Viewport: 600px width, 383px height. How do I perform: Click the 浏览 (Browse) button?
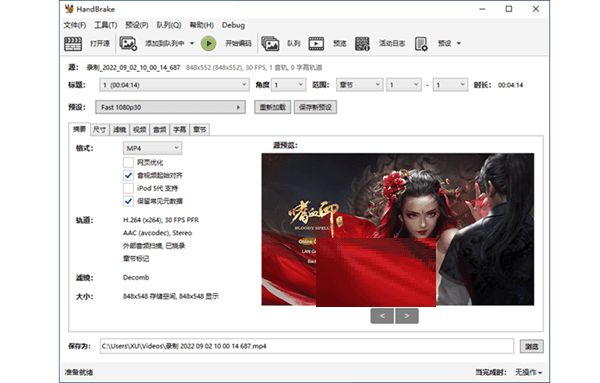pyautogui.click(x=532, y=346)
